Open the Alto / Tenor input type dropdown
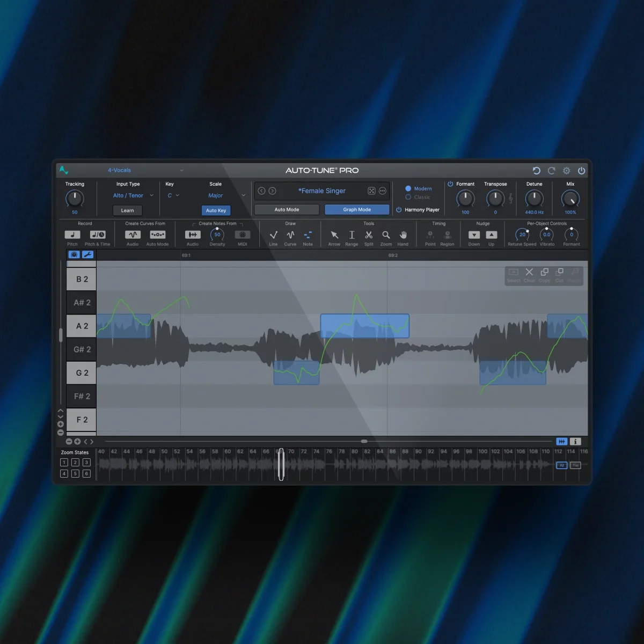This screenshot has height=644, width=644. coord(133,195)
